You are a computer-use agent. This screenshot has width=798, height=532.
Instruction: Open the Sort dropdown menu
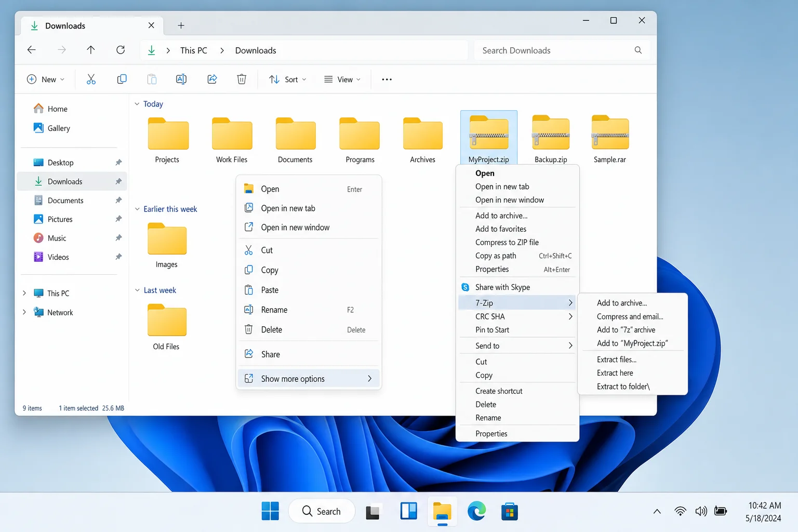click(288, 79)
